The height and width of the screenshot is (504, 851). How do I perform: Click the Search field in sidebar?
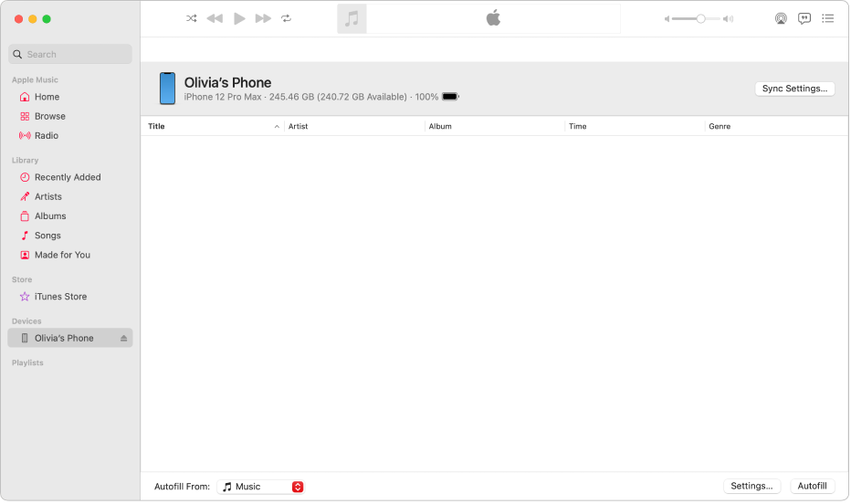[x=70, y=54]
